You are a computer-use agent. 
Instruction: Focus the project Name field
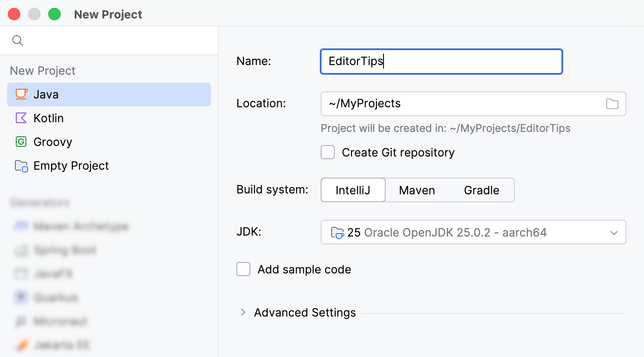point(441,62)
